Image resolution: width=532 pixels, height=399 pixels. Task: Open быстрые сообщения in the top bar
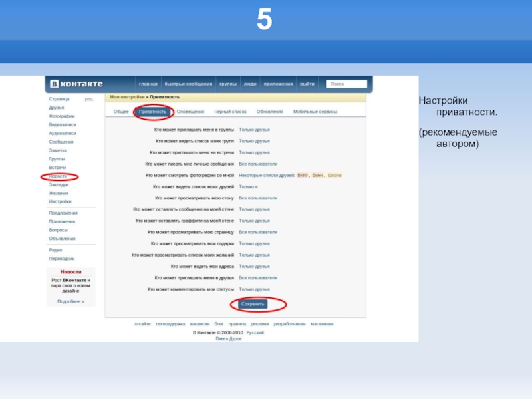[x=188, y=84]
